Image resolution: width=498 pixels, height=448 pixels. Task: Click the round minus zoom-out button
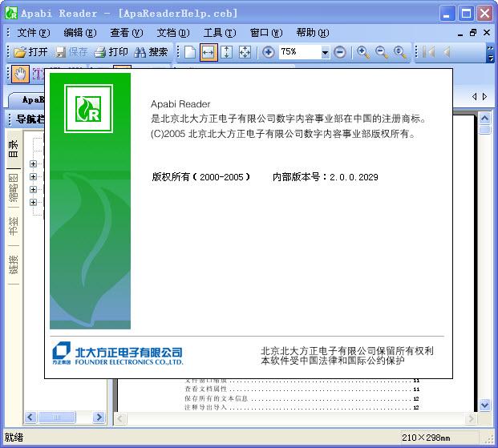pos(340,52)
